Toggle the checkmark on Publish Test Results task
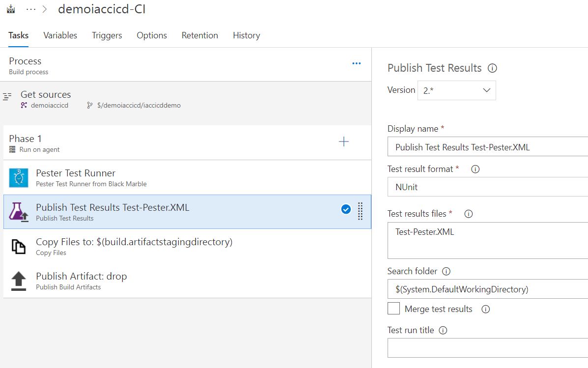This screenshot has height=368, width=588. tap(346, 209)
